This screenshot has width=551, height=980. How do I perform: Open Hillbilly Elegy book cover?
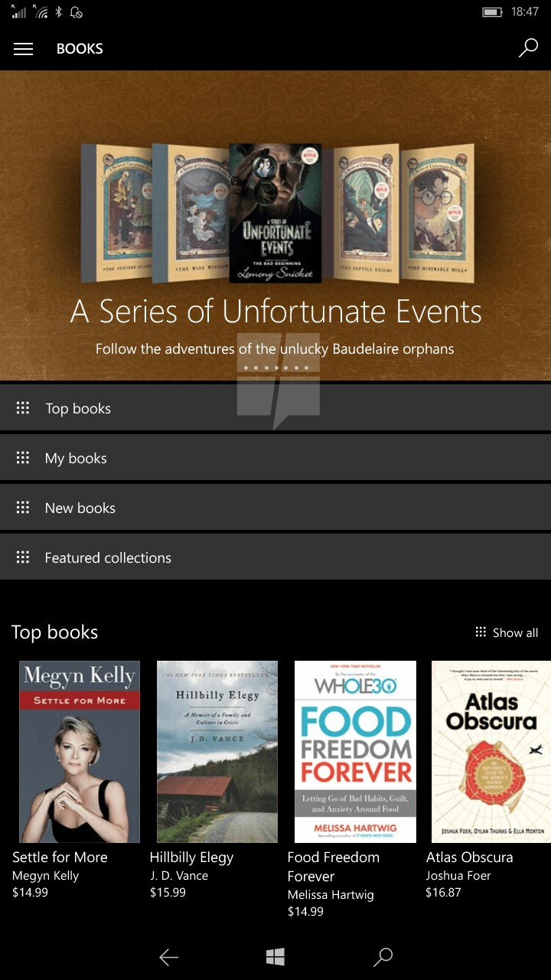click(x=217, y=752)
